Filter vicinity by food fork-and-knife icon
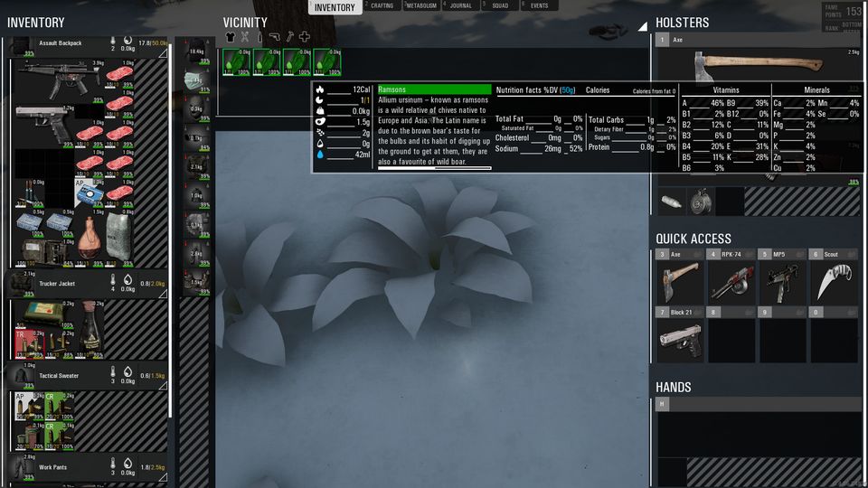The image size is (868, 488). click(245, 37)
